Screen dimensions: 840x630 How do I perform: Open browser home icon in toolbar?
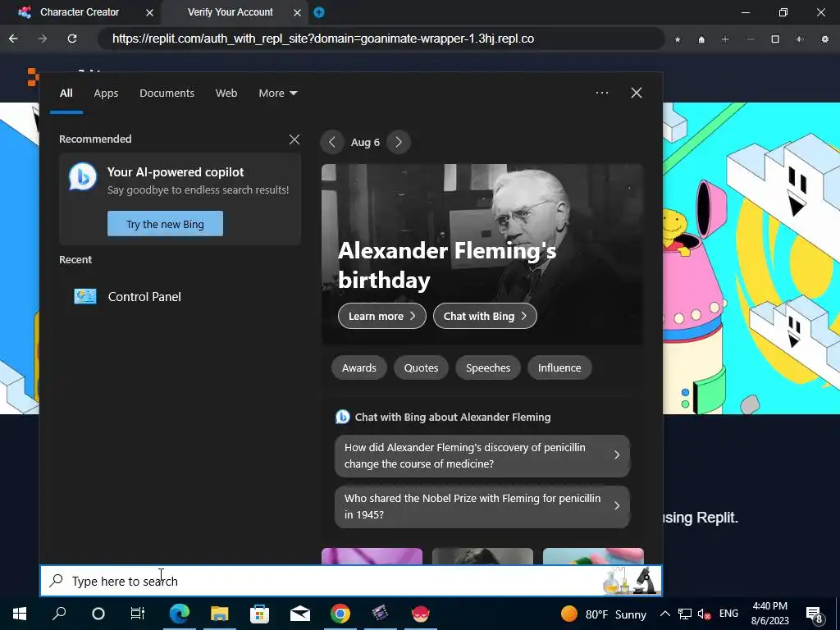pyautogui.click(x=701, y=39)
